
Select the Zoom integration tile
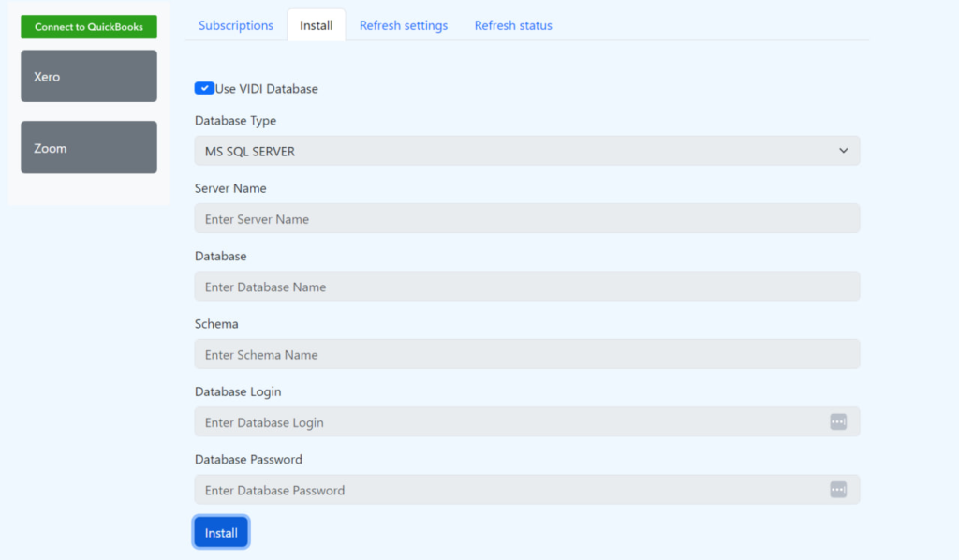click(89, 147)
